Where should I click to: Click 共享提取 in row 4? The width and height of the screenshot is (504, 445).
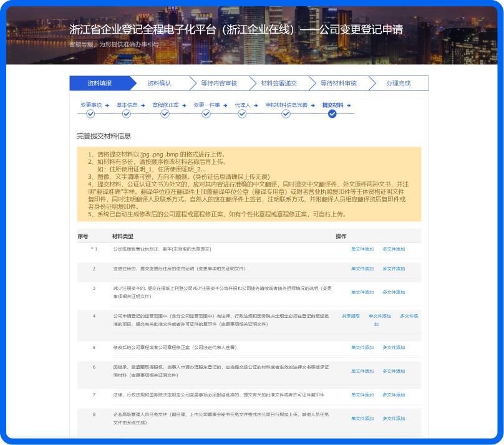[351, 316]
